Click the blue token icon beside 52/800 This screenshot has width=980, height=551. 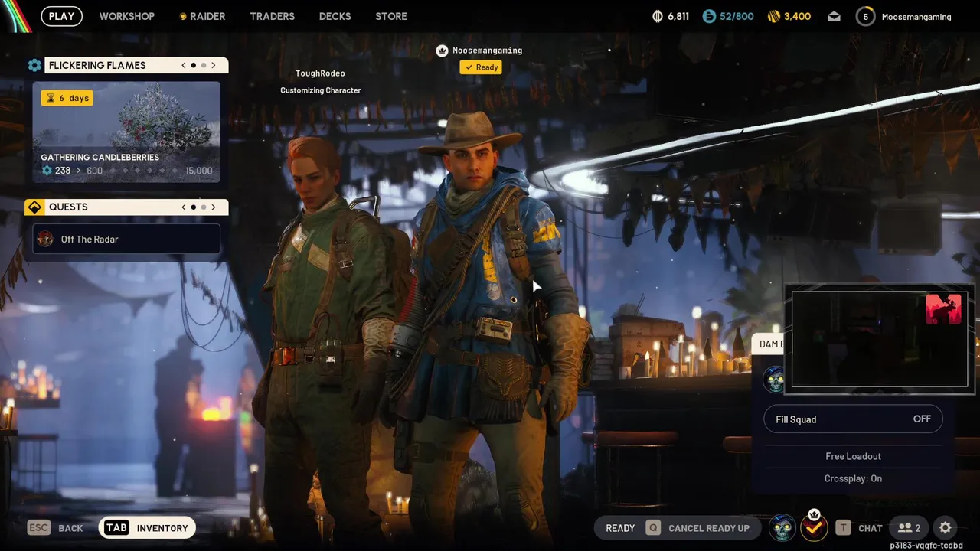pos(709,16)
